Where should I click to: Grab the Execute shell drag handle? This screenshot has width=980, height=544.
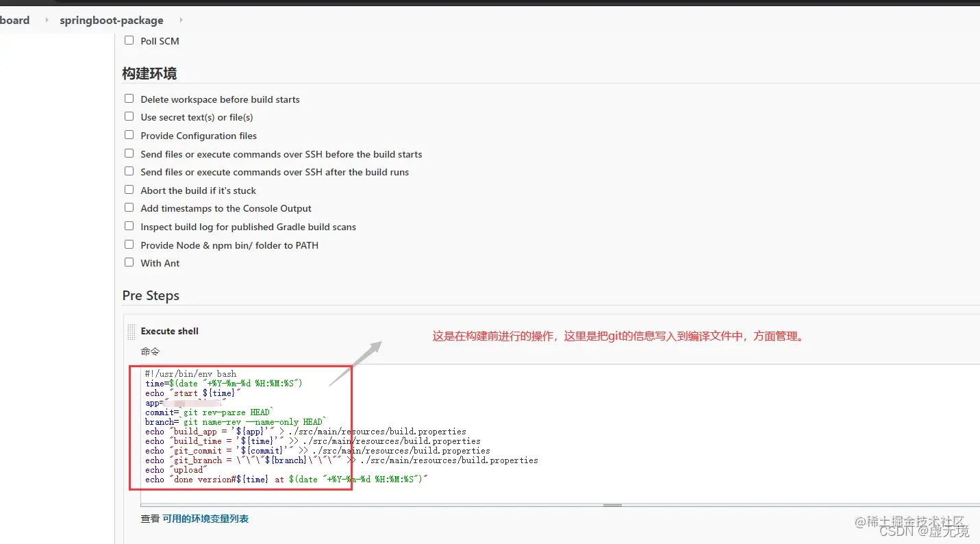pyautogui.click(x=131, y=332)
